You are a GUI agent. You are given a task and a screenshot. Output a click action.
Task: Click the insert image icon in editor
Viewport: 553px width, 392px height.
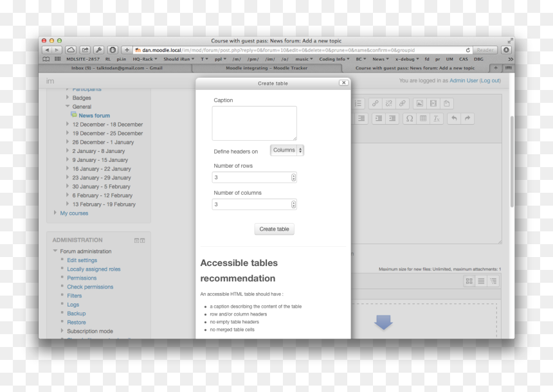[x=420, y=103]
